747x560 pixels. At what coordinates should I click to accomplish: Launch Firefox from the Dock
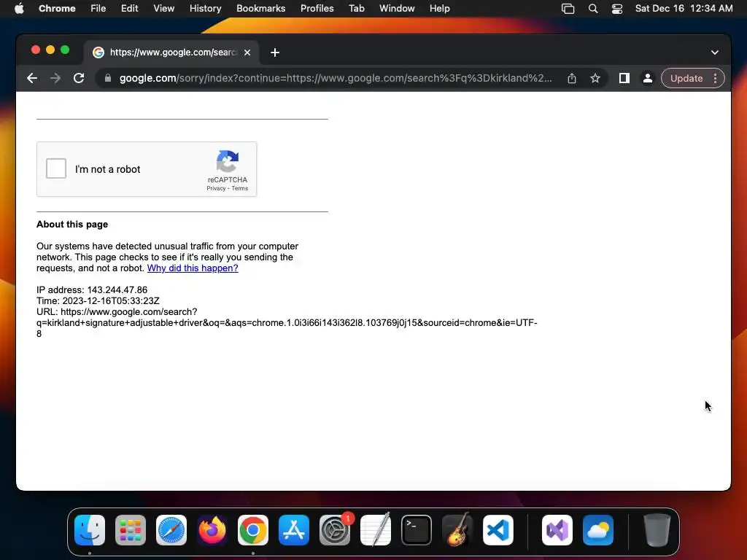click(212, 530)
